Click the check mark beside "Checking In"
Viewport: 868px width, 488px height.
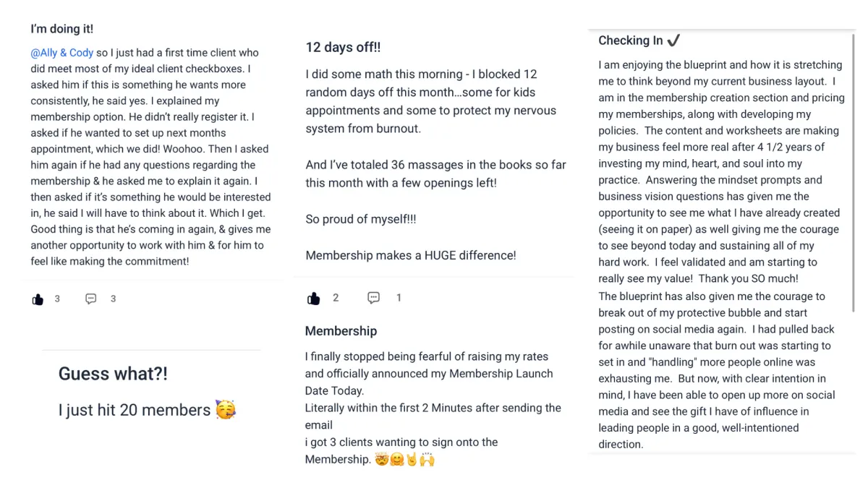[x=673, y=40]
